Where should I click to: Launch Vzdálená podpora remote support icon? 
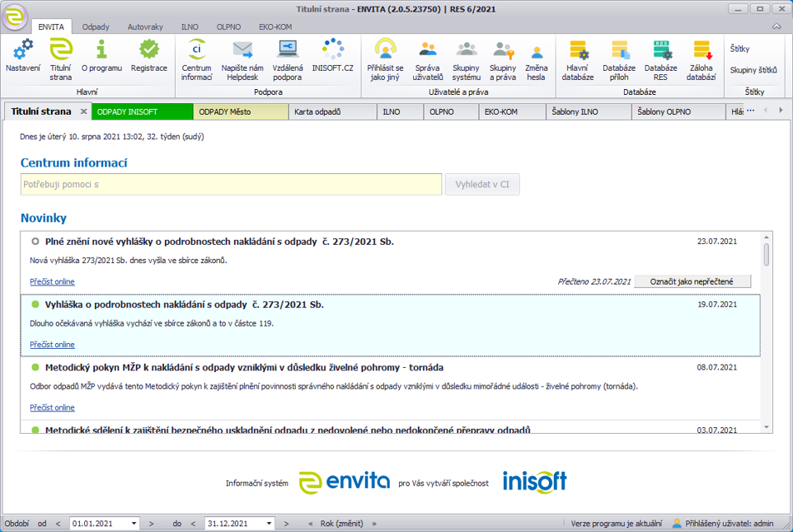click(x=287, y=50)
